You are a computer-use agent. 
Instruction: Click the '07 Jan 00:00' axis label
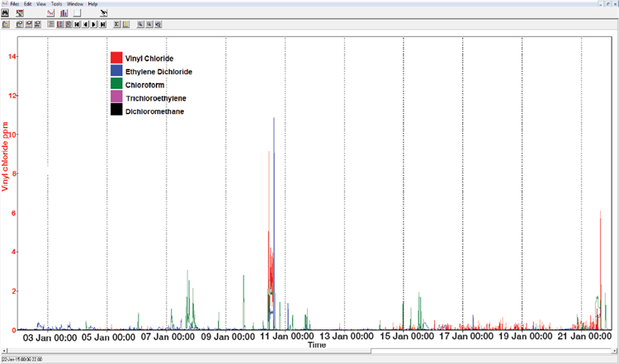pyautogui.click(x=168, y=337)
